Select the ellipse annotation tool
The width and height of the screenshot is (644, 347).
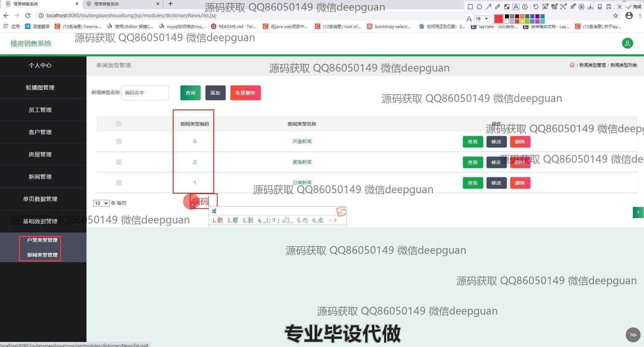(x=479, y=7)
